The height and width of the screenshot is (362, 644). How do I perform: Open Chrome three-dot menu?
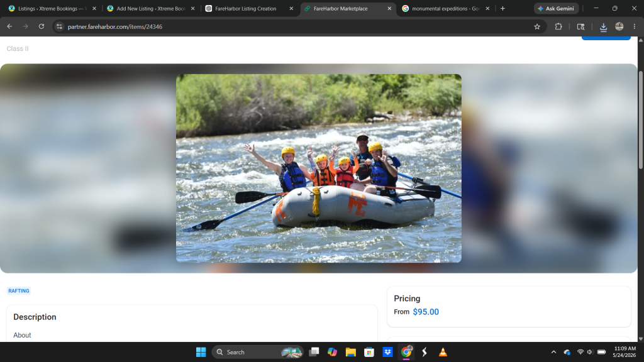[635, 26]
